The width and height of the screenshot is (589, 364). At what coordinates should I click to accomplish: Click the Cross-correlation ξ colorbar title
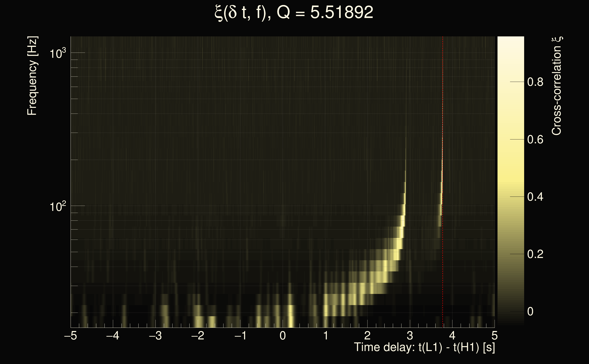click(557, 86)
